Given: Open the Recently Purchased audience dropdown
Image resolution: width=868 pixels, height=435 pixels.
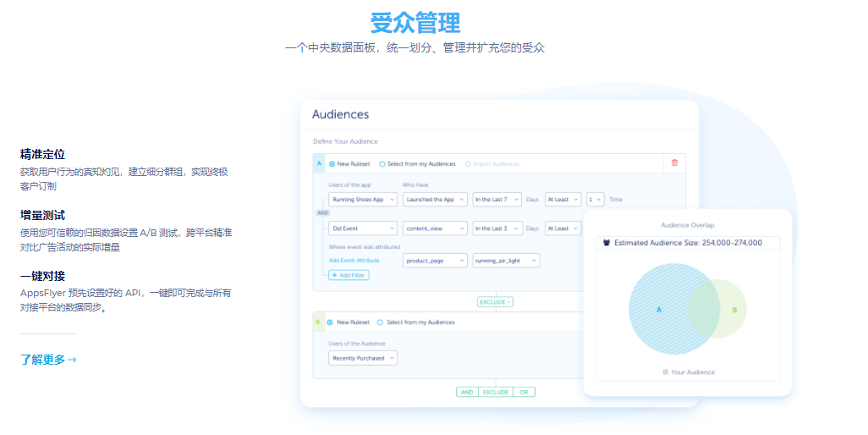Looking at the screenshot, I should click(363, 358).
